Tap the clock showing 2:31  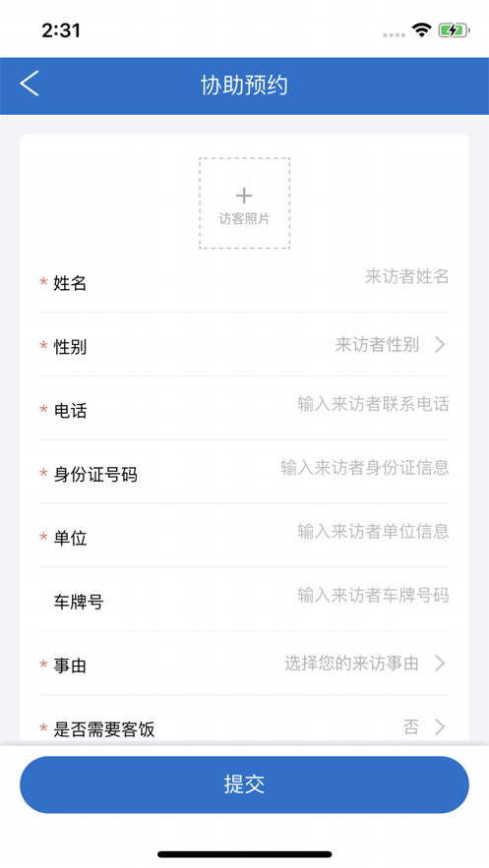click(61, 29)
